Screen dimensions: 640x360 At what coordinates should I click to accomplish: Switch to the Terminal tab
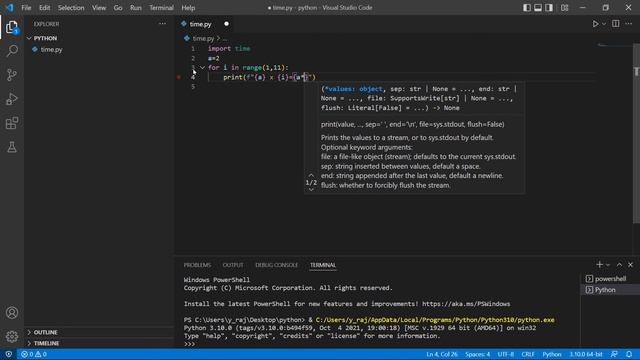(x=322, y=265)
